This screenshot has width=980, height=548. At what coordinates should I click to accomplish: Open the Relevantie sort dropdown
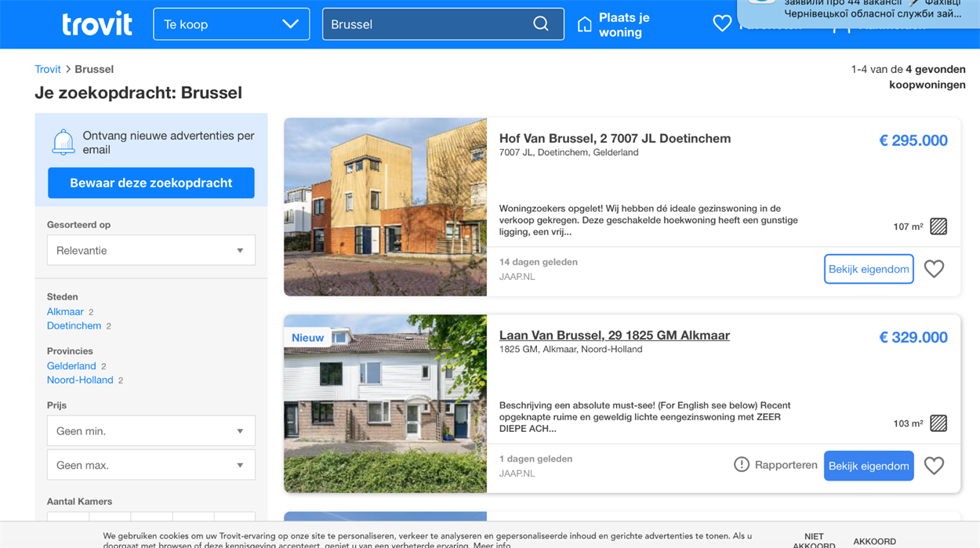point(151,251)
